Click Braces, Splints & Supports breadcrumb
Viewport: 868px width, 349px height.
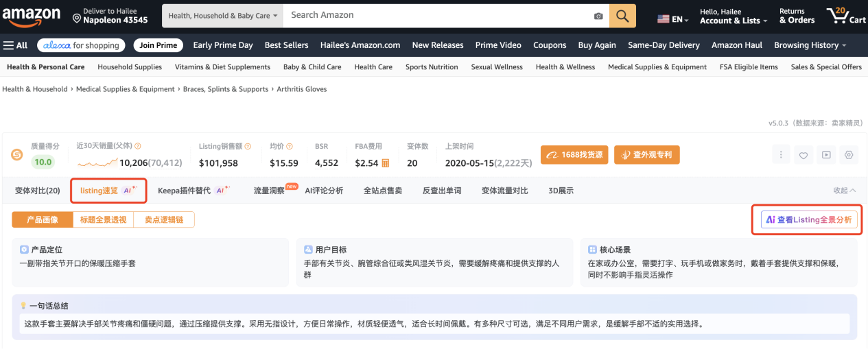(226, 89)
